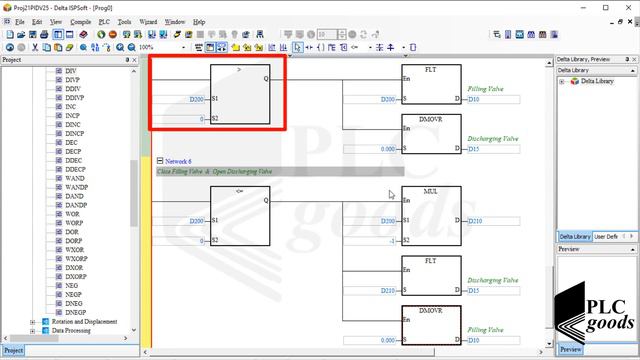The width and height of the screenshot is (640, 360).
Task: Toggle the Project workspace panel button
Action: point(58,35)
